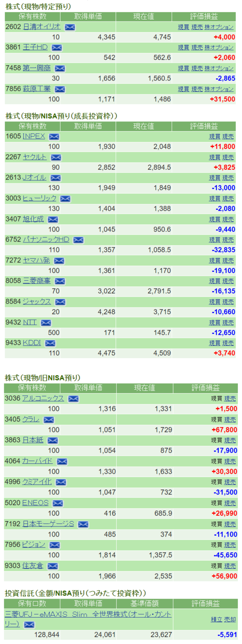The image size is (242, 644).
Task: Click 売却 to sell the investment trust
Action: (x=230, y=619)
